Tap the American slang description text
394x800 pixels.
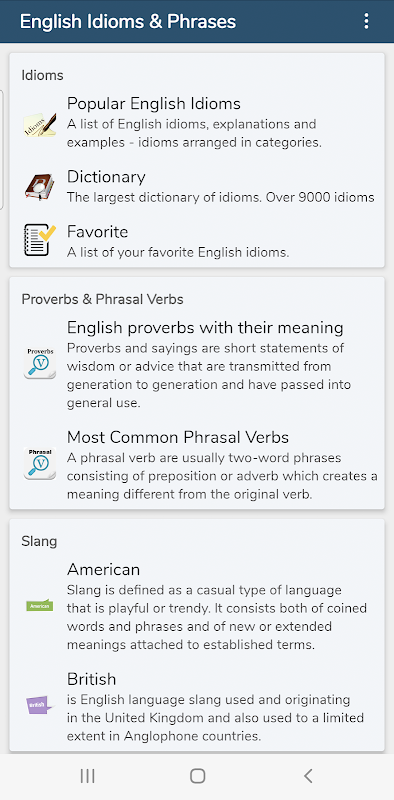[217, 617]
